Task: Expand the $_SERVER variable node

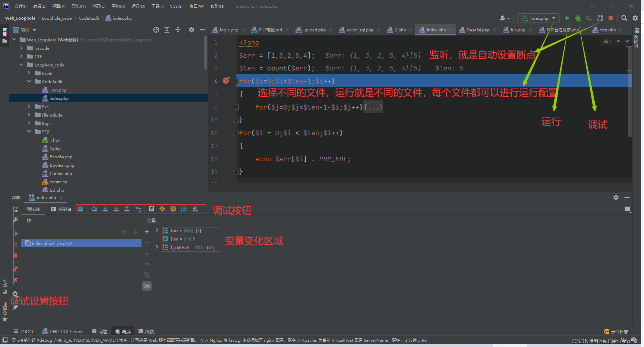Action: click(157, 247)
